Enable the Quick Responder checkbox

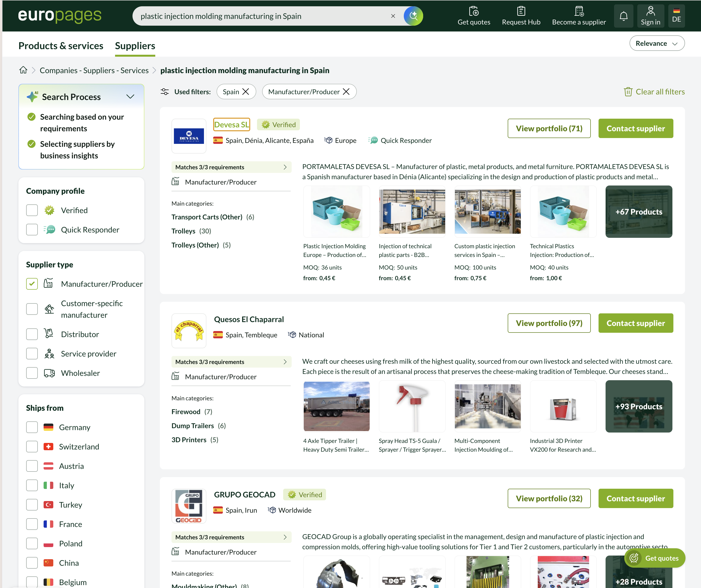click(32, 230)
